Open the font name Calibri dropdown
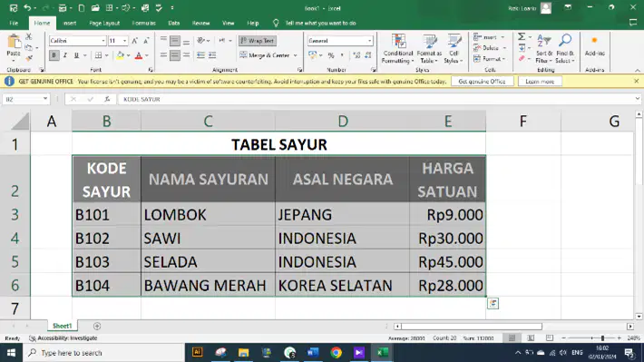 pyautogui.click(x=103, y=41)
